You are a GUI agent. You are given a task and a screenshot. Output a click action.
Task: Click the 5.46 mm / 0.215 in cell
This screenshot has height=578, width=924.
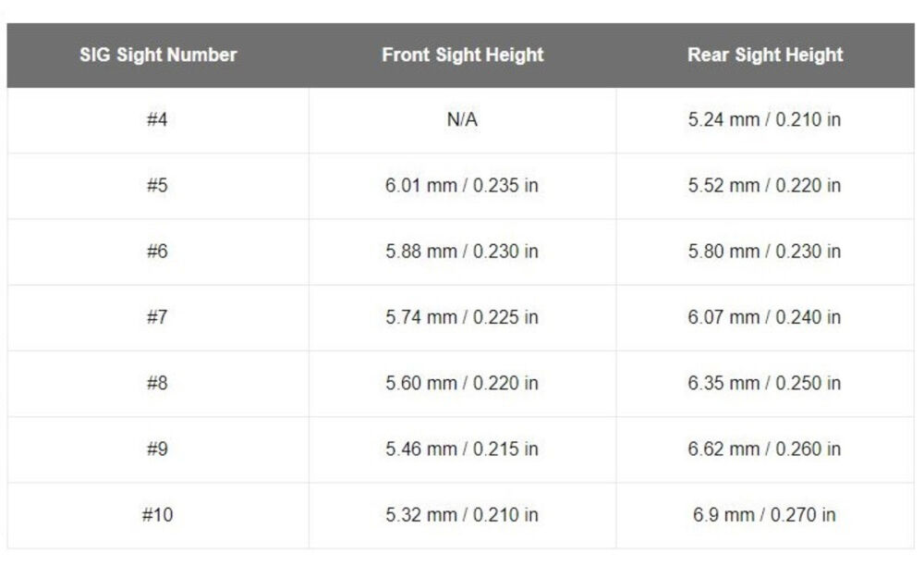point(462,449)
